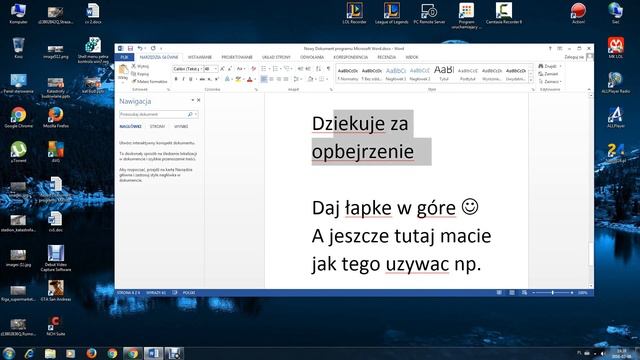
Task: Click the Find (Znajdź) binoculars button
Action: point(548,66)
